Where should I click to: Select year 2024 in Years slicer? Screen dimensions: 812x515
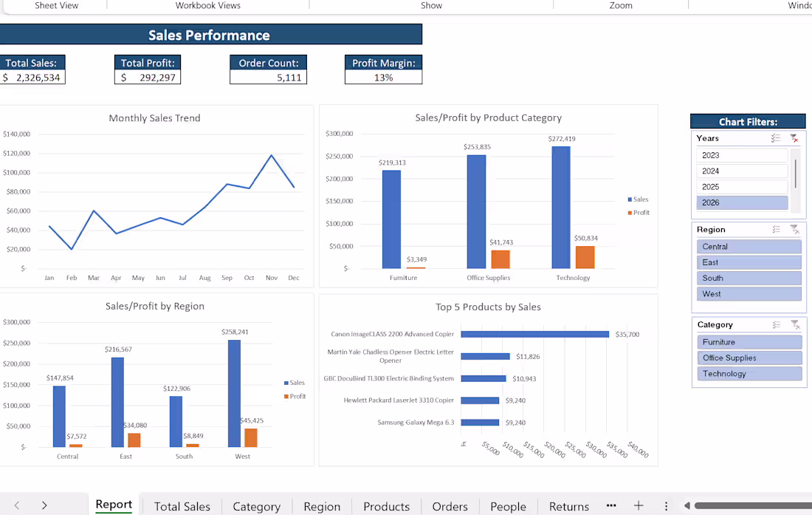(742, 171)
